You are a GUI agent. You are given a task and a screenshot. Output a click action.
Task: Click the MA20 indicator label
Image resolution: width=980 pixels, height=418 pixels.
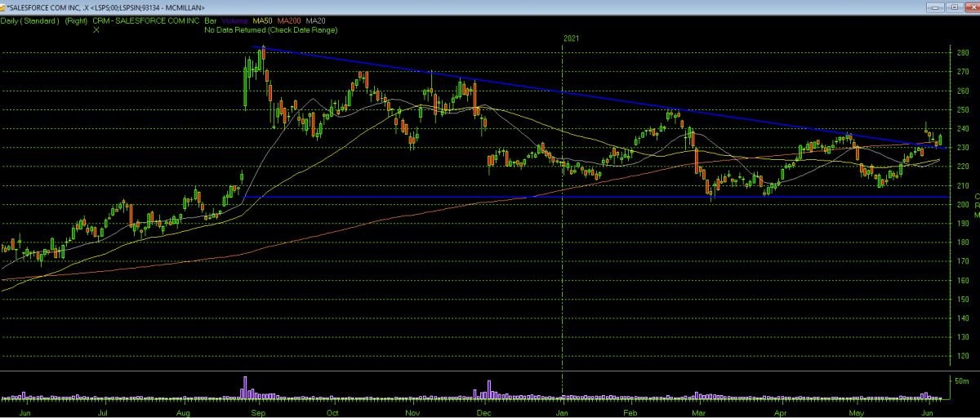tap(318, 20)
